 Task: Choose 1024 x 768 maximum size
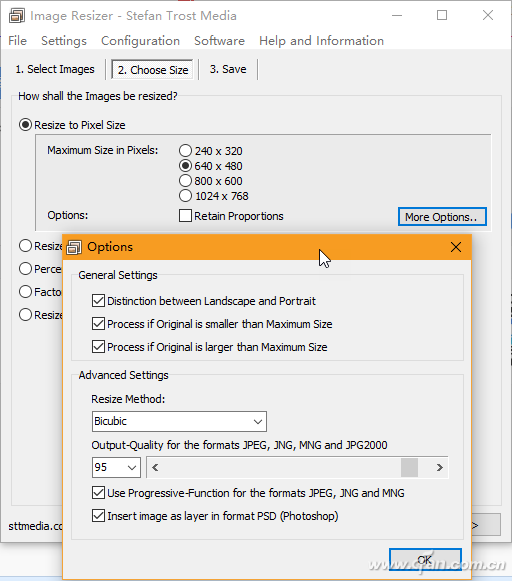(x=213, y=196)
